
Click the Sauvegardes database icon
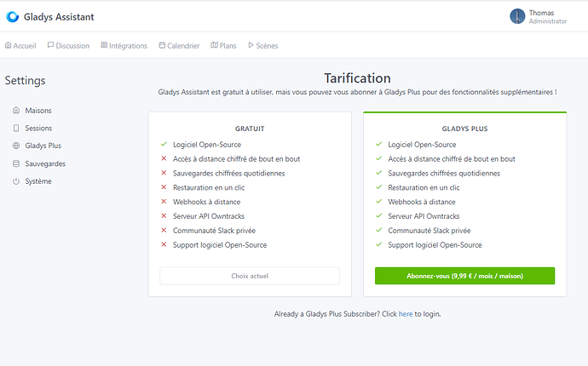(16, 163)
